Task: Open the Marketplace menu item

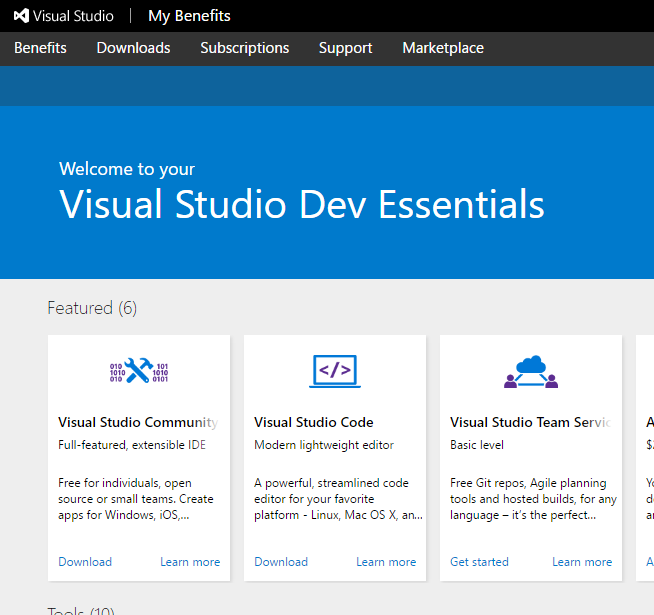Action: (443, 48)
